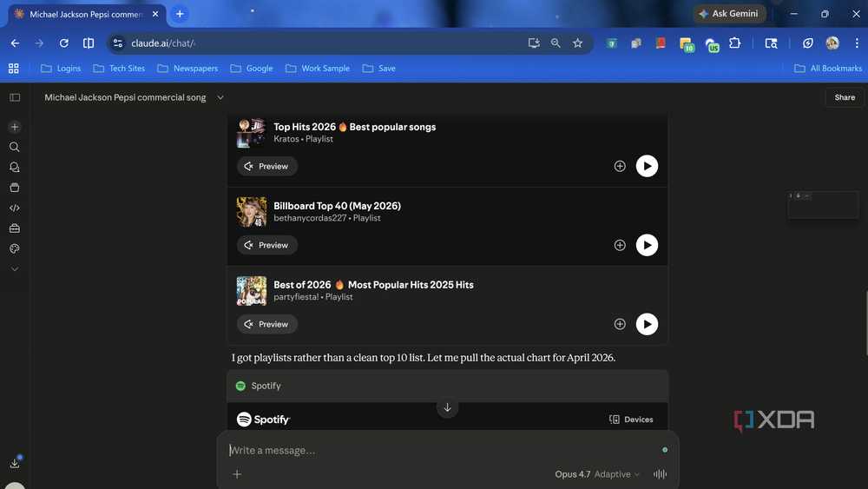
Task: Open the briefcase icon in sidebar
Action: tap(15, 228)
